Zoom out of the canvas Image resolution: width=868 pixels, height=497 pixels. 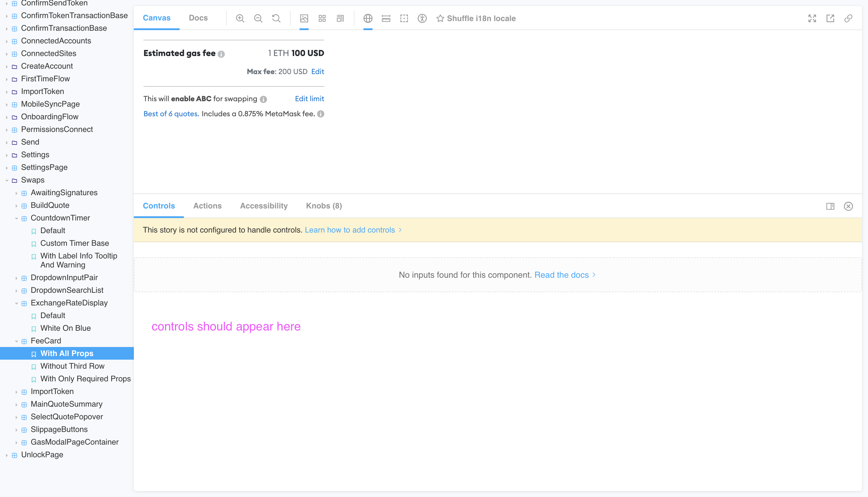[x=259, y=18]
